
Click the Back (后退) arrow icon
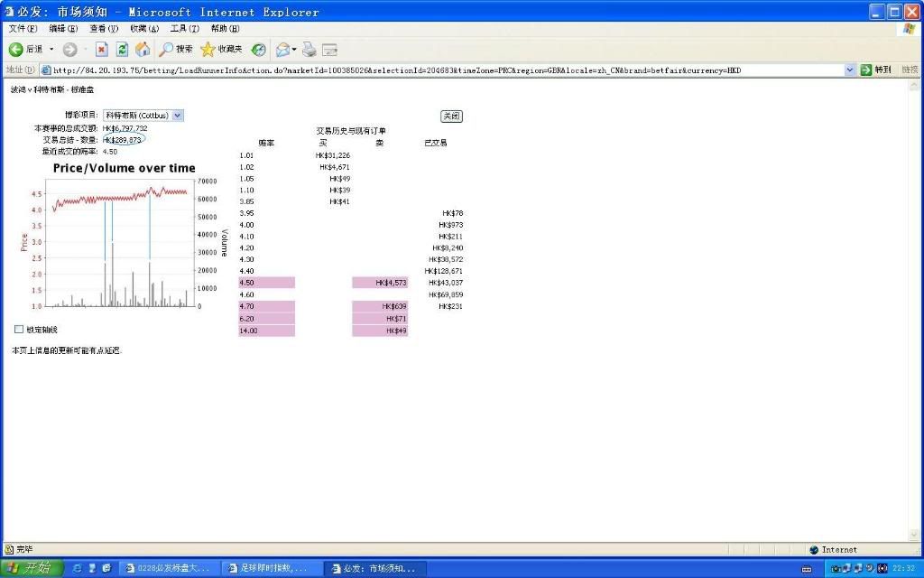[x=16, y=50]
